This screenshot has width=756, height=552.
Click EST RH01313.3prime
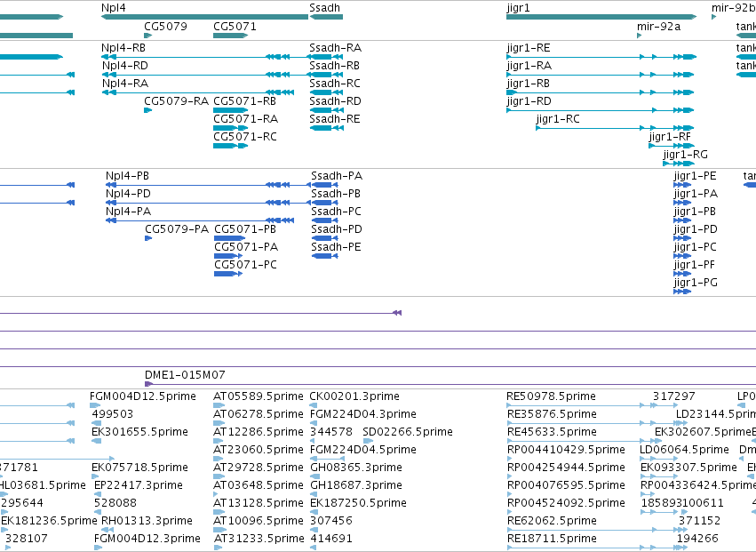tap(147, 522)
